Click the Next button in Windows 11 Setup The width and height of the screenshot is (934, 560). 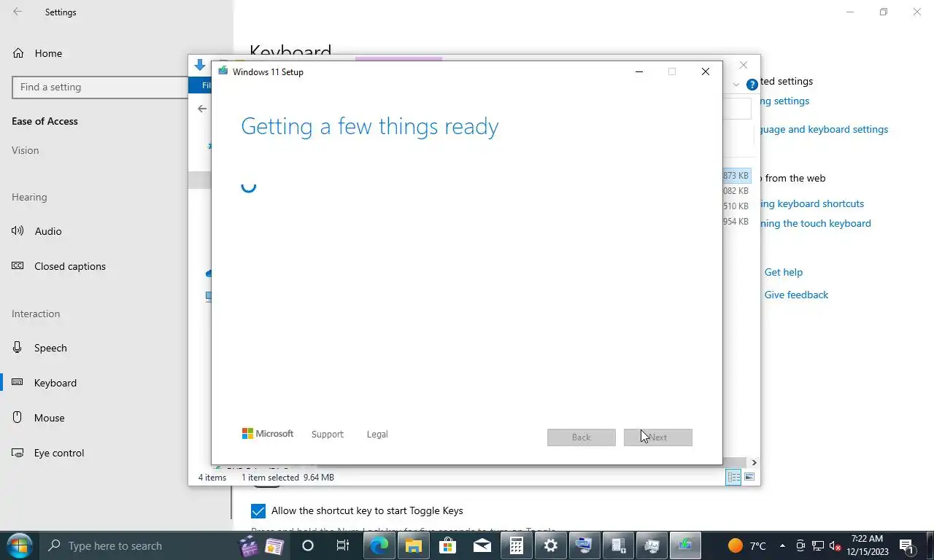point(657,437)
